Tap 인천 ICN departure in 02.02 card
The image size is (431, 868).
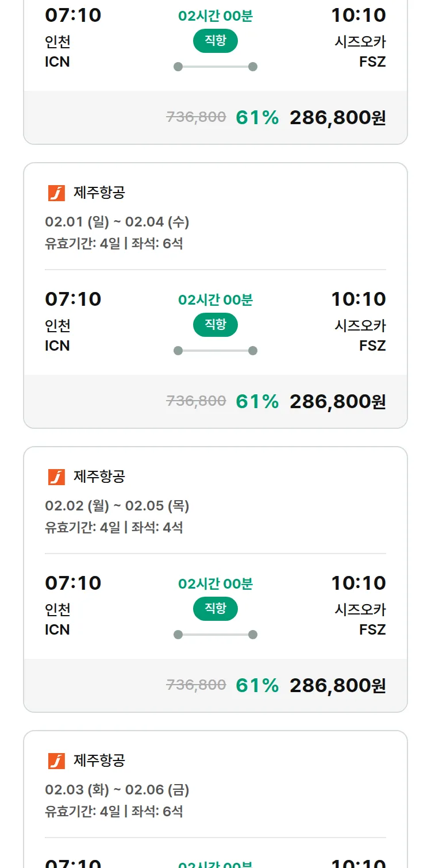pyautogui.click(x=57, y=619)
